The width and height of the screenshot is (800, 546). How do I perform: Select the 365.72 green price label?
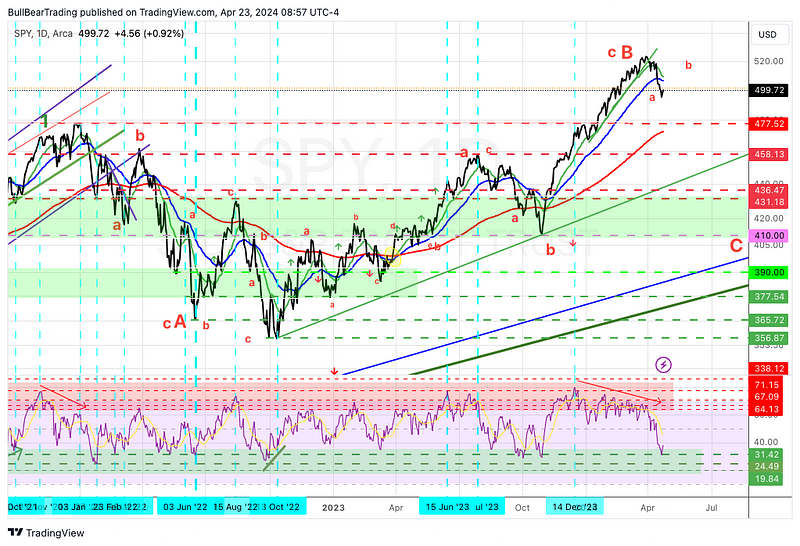tap(769, 320)
